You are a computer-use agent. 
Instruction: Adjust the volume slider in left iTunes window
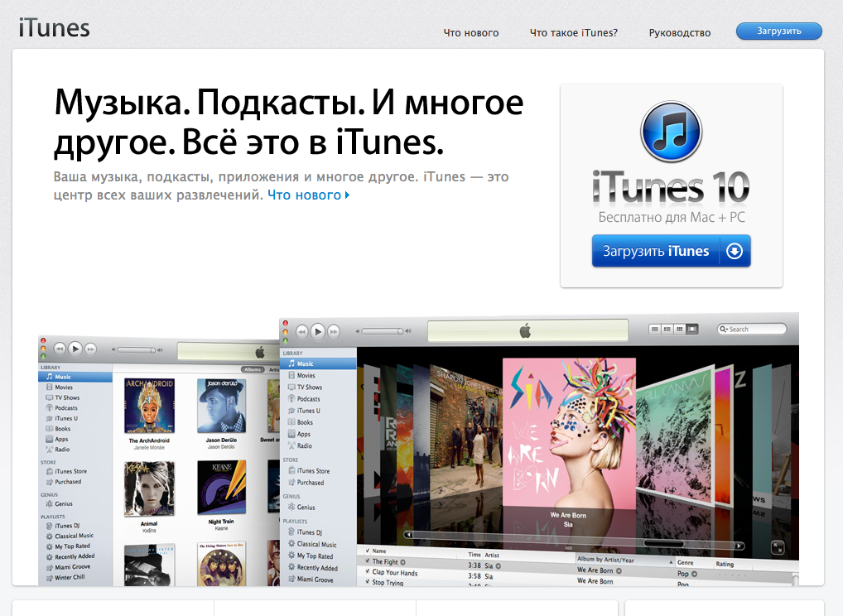click(137, 350)
